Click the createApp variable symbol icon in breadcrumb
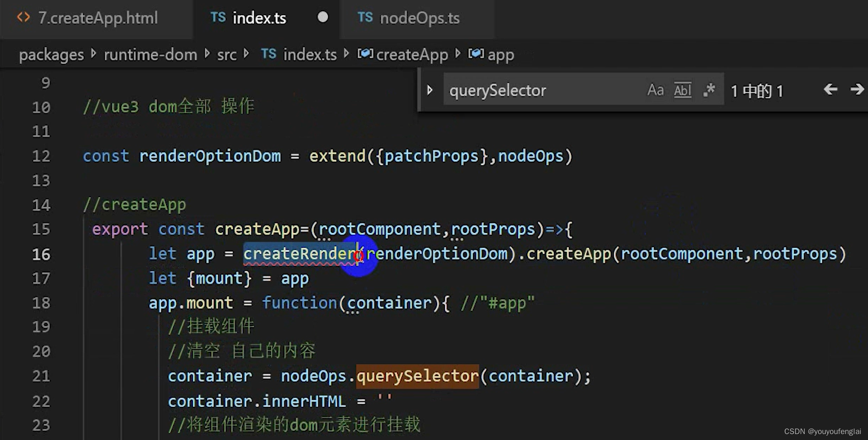868x440 pixels. tap(365, 54)
